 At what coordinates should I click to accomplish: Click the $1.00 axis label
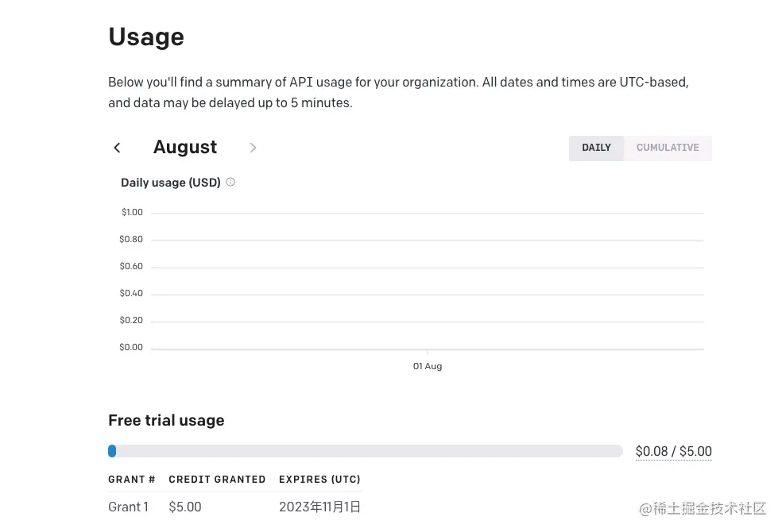[132, 212]
